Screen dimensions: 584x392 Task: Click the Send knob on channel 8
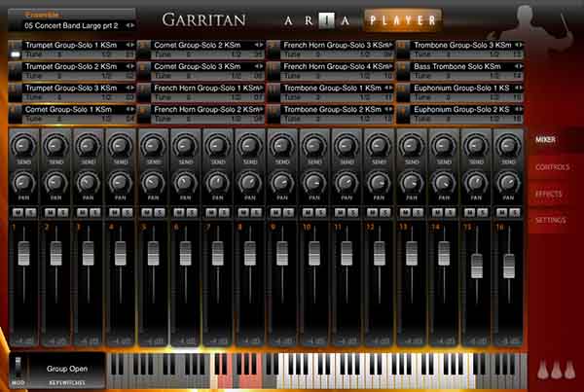[249, 145]
